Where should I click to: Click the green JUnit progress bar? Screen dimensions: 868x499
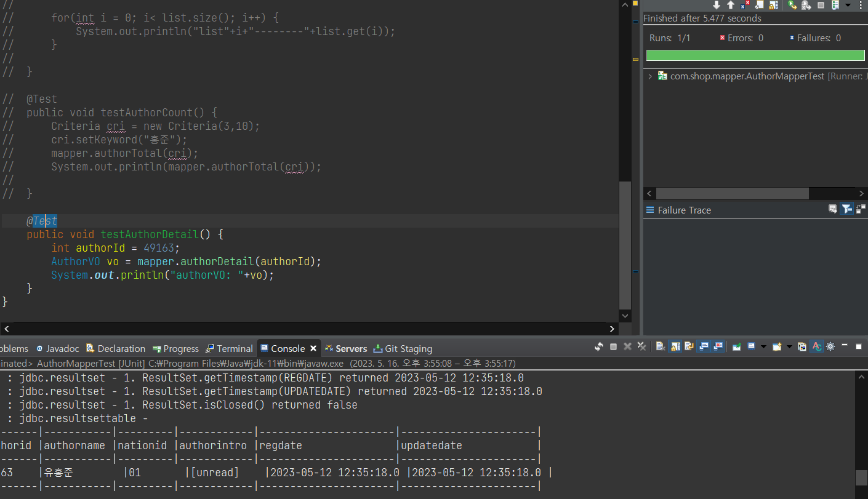pyautogui.click(x=755, y=55)
